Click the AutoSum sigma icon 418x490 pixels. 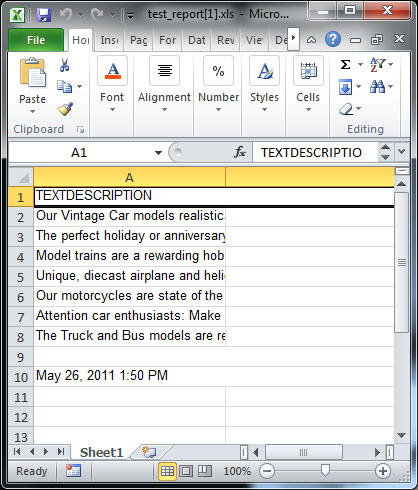point(345,64)
